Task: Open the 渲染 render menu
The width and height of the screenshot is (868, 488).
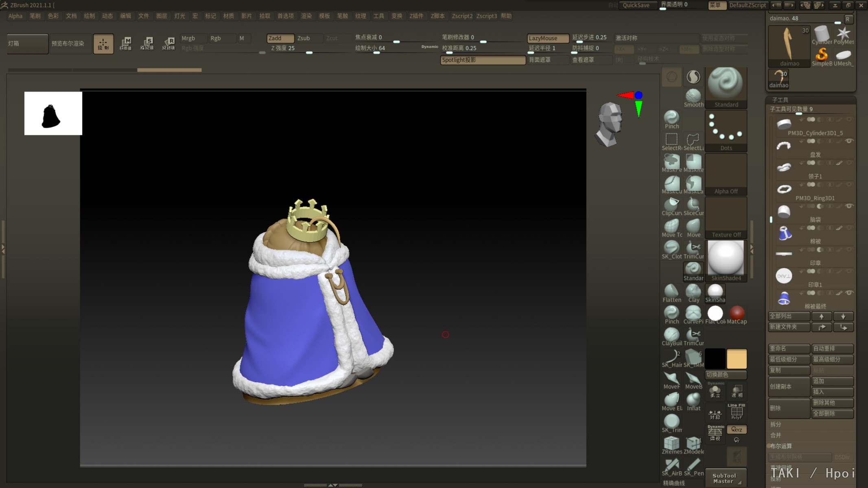Action: (x=306, y=16)
